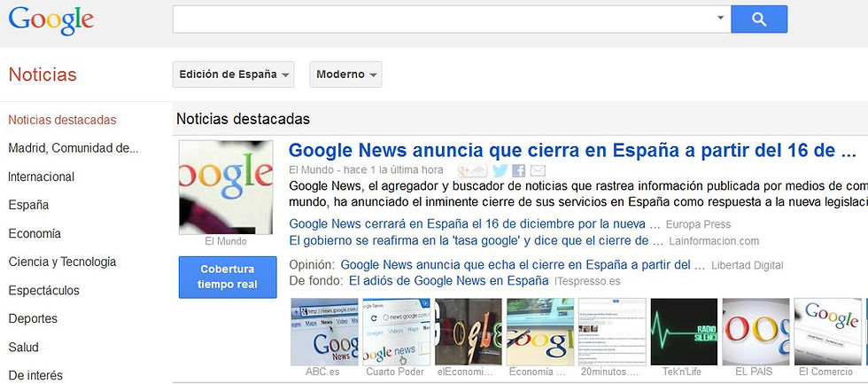Screen dimensions: 868x384
Task: Click the ITespresso.es source label
Action: click(x=587, y=281)
